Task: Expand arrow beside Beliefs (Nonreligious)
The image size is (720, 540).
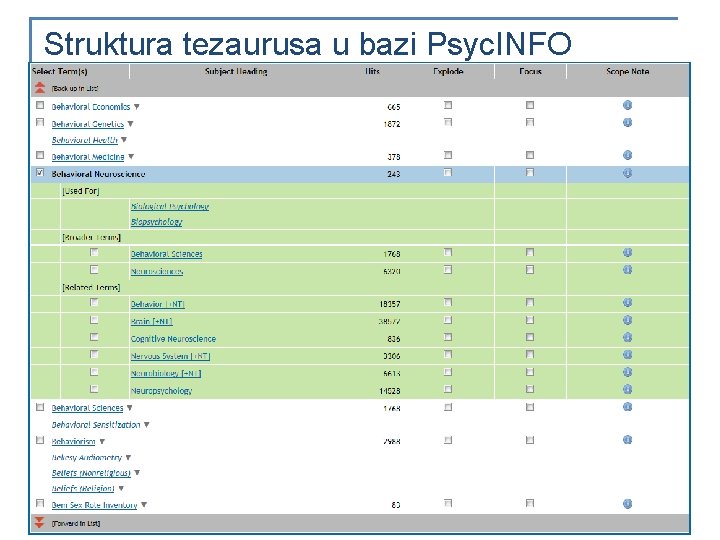Action: tap(137, 472)
